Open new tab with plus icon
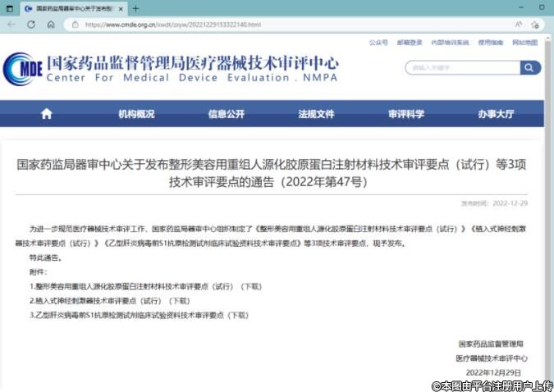Image resolution: width=554 pixels, height=392 pixels. [x=135, y=8]
